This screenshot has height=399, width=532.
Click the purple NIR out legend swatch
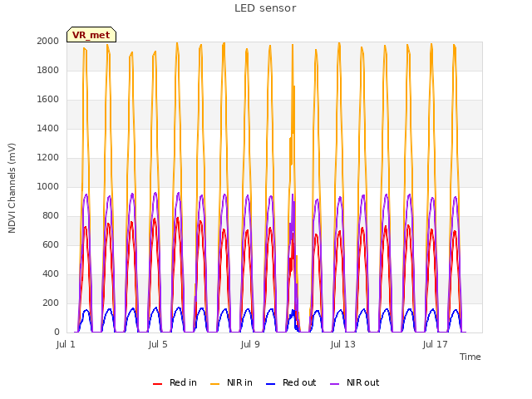[334, 384]
